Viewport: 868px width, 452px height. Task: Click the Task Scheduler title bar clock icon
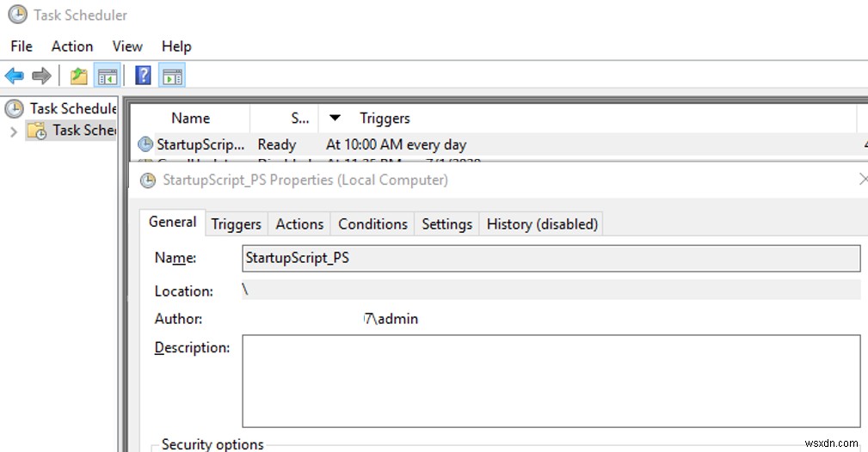18,15
